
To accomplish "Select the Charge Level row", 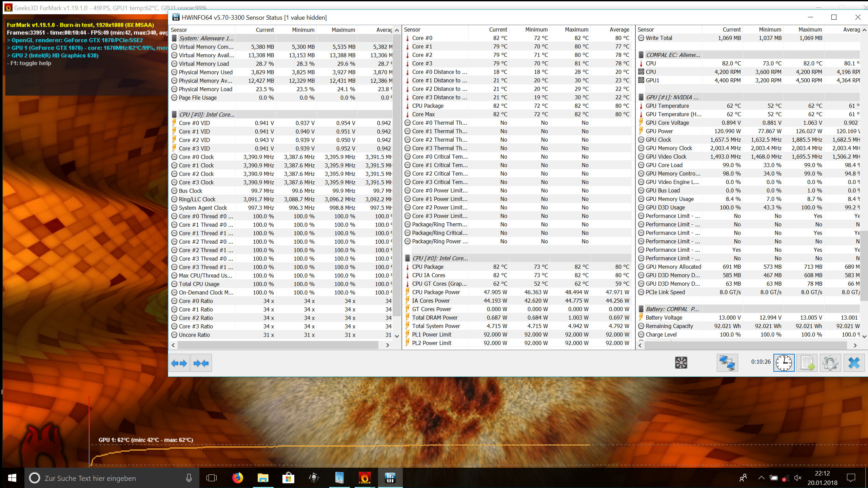I will (x=749, y=334).
